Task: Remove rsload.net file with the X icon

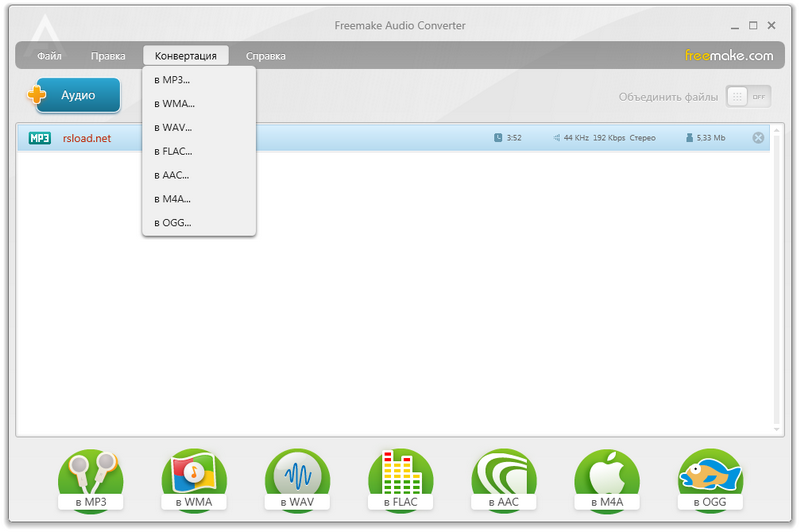Action: (x=758, y=138)
